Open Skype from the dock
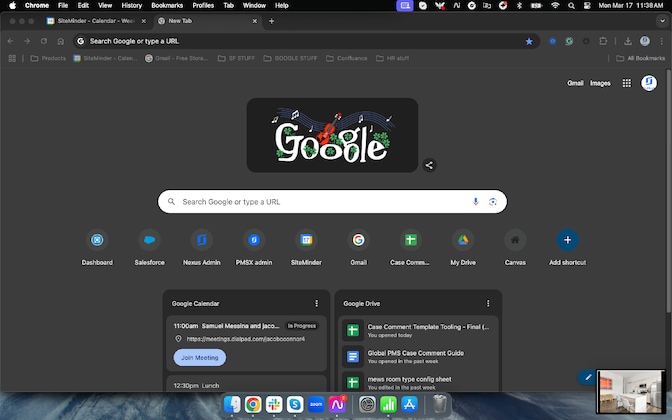 [x=295, y=404]
